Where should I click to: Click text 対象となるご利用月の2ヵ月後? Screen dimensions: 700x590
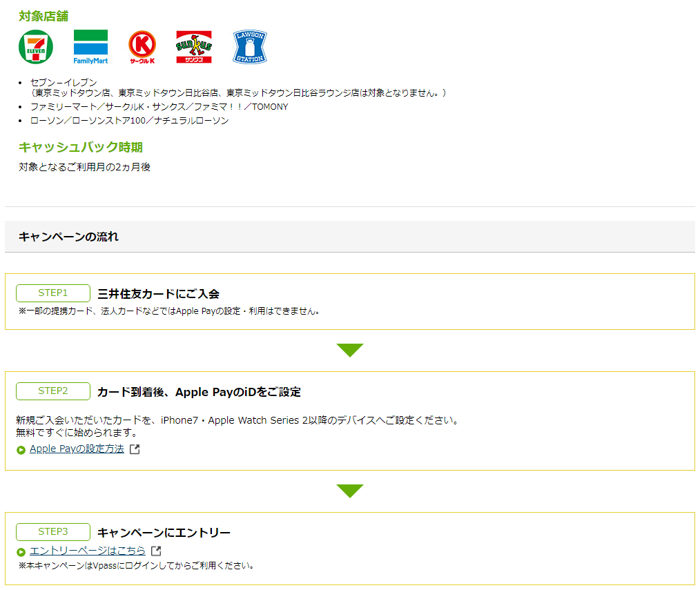pos(84,167)
